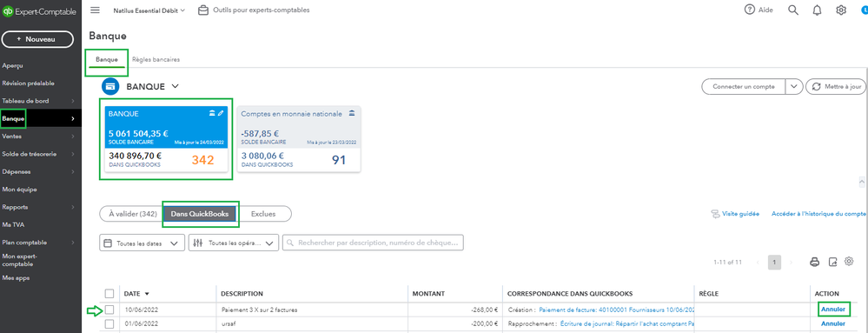The width and height of the screenshot is (868, 333).
Task: Switch to the Banque tab
Action: (x=106, y=59)
